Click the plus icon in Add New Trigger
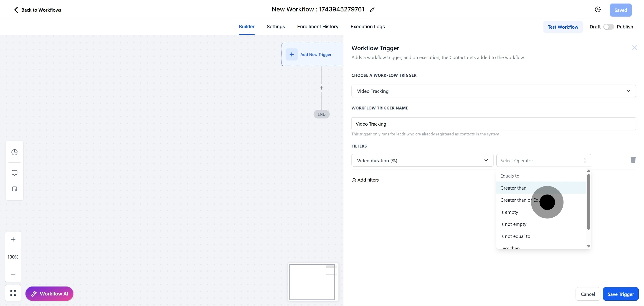Image resolution: width=644 pixels, height=306 pixels. [x=292, y=54]
